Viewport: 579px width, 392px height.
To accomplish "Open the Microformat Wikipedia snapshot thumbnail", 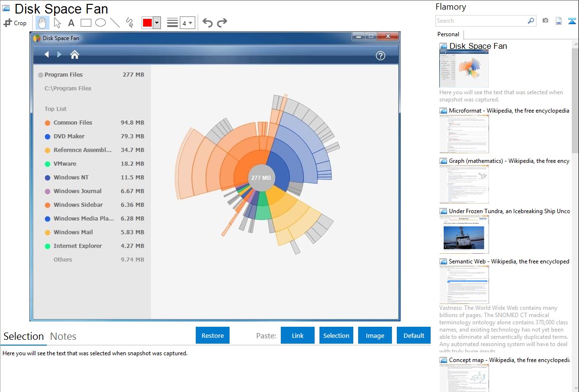I will tap(464, 134).
